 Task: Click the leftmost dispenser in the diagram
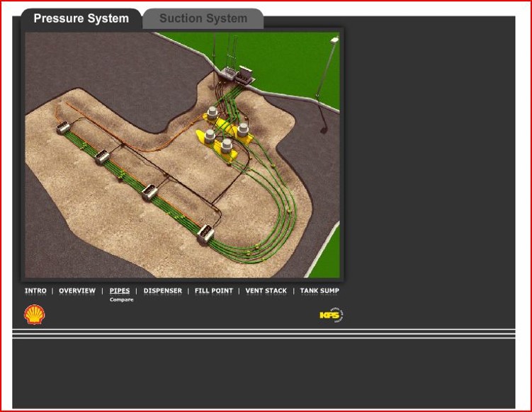click(62, 128)
